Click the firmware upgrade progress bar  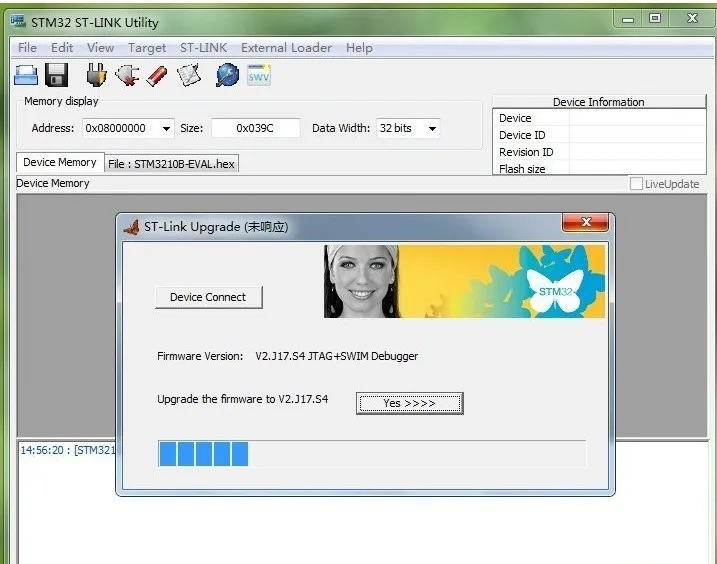coord(372,454)
